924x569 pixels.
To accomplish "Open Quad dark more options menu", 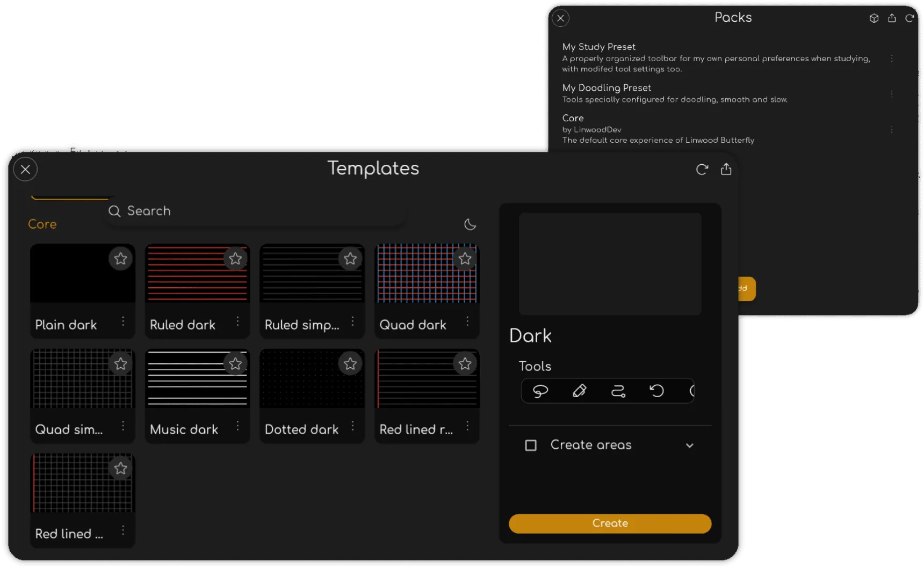I will point(467,321).
